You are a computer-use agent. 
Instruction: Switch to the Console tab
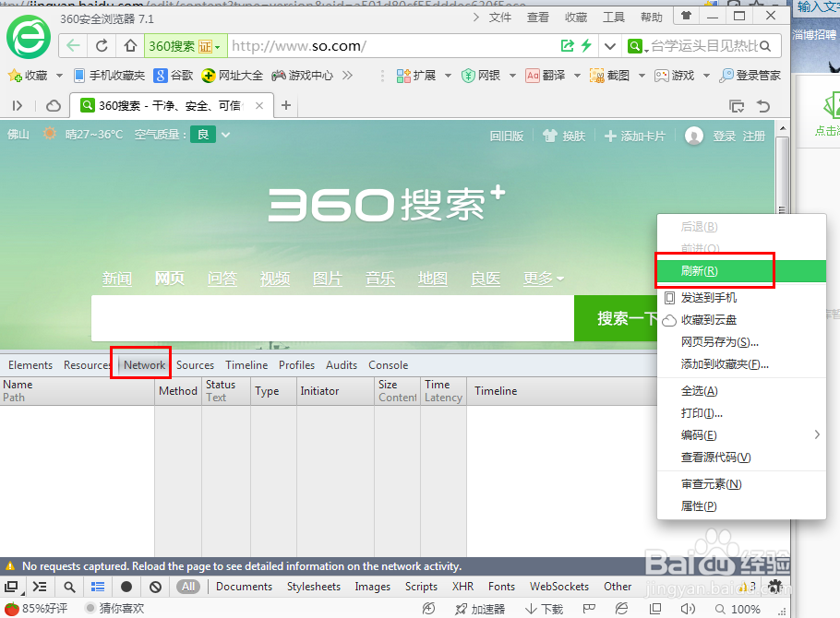388,364
